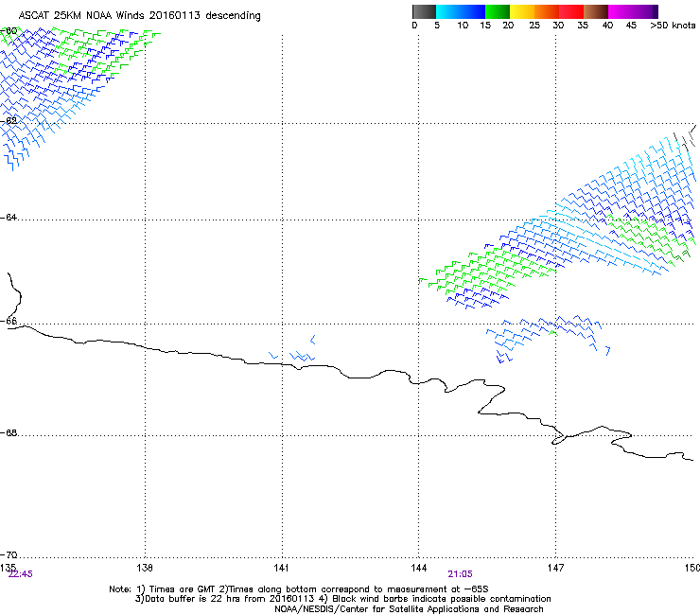Viewport: 700px width, 615px height.
Task: Click the note line 'Times are GMT'
Action: 183,589
